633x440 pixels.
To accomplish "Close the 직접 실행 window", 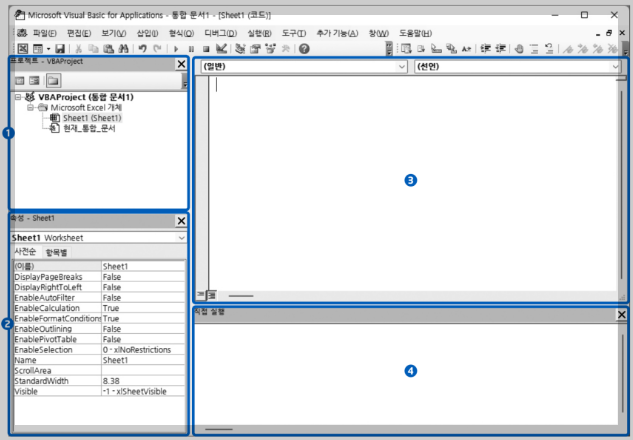I will (622, 314).
